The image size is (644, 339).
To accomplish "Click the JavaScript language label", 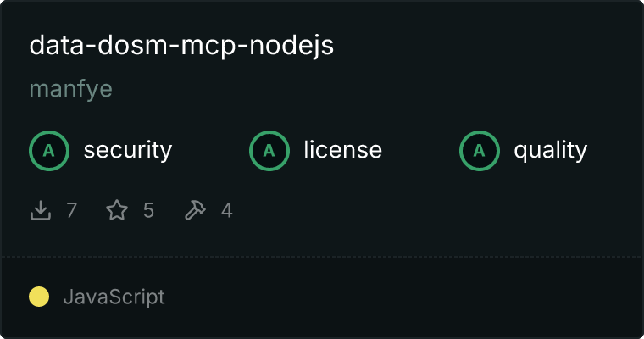I will point(114,297).
